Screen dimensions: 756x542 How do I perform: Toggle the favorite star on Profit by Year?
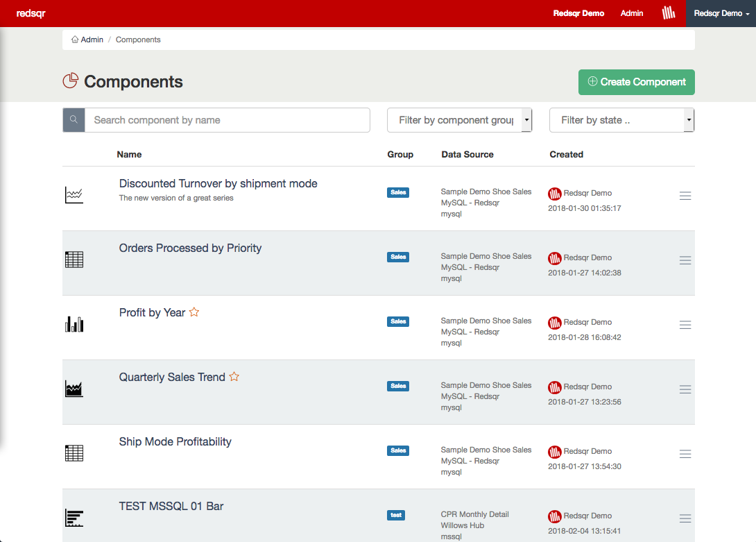point(194,312)
